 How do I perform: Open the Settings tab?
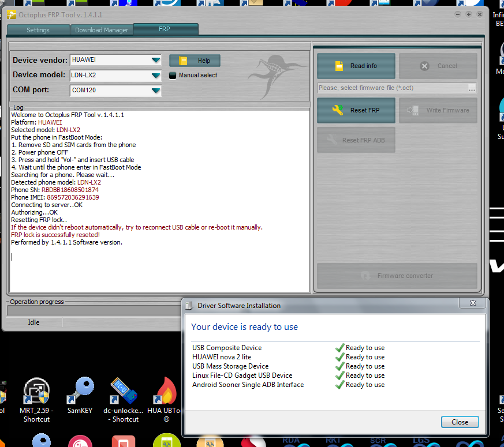38,30
